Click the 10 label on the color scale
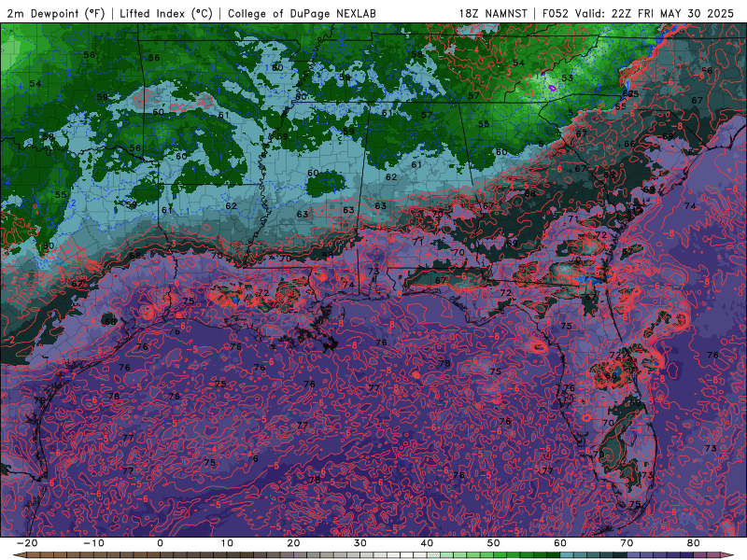This screenshot has width=747, height=560. (227, 543)
